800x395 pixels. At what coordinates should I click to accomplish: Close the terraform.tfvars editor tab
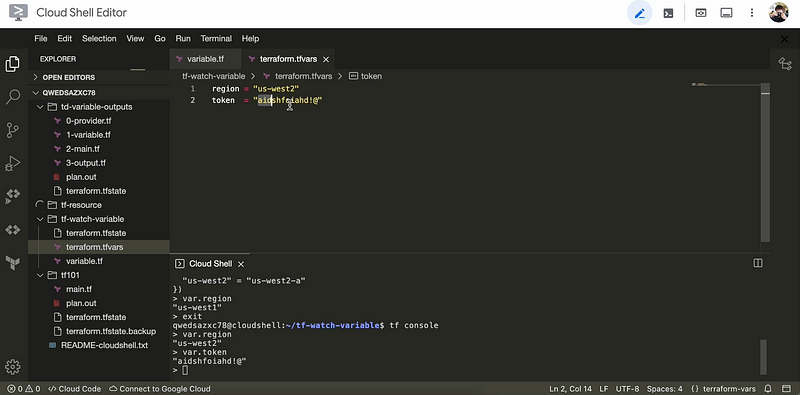point(326,59)
